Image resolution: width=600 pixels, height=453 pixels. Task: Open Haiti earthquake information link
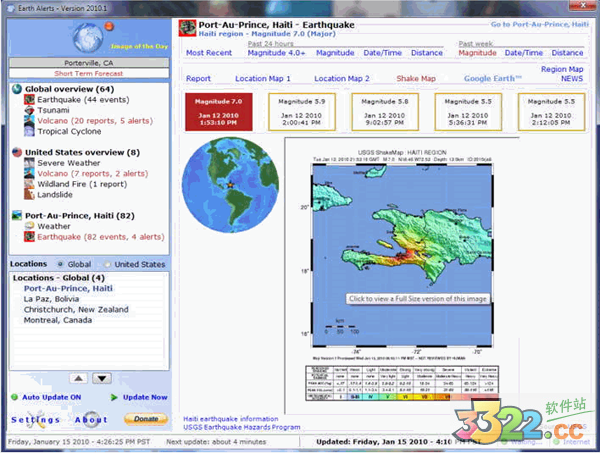click(x=231, y=419)
